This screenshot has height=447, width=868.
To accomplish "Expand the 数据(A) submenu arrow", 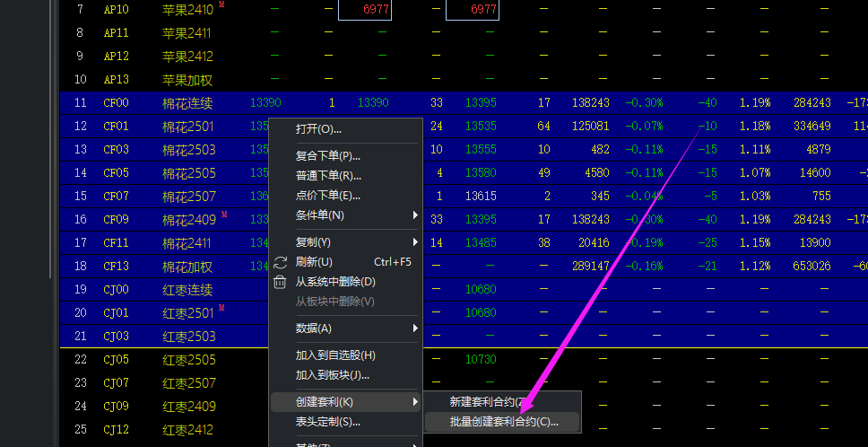I will click(x=415, y=329).
